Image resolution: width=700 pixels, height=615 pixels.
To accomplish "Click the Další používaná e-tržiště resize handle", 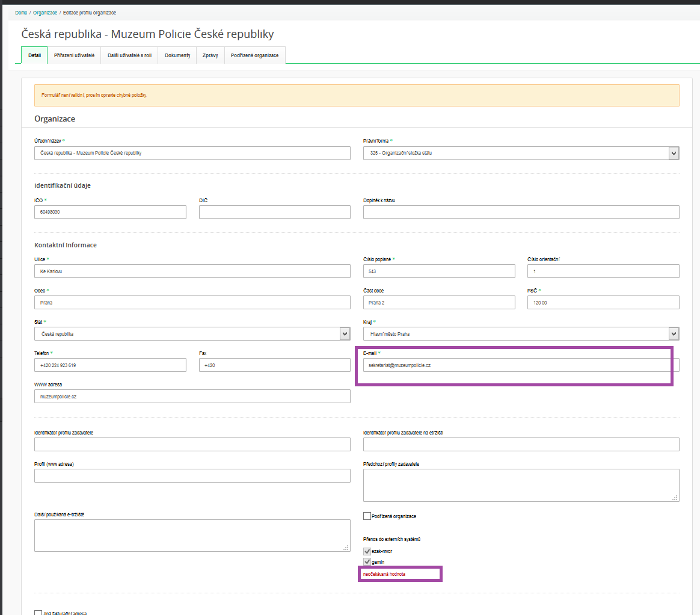I will pos(346,548).
